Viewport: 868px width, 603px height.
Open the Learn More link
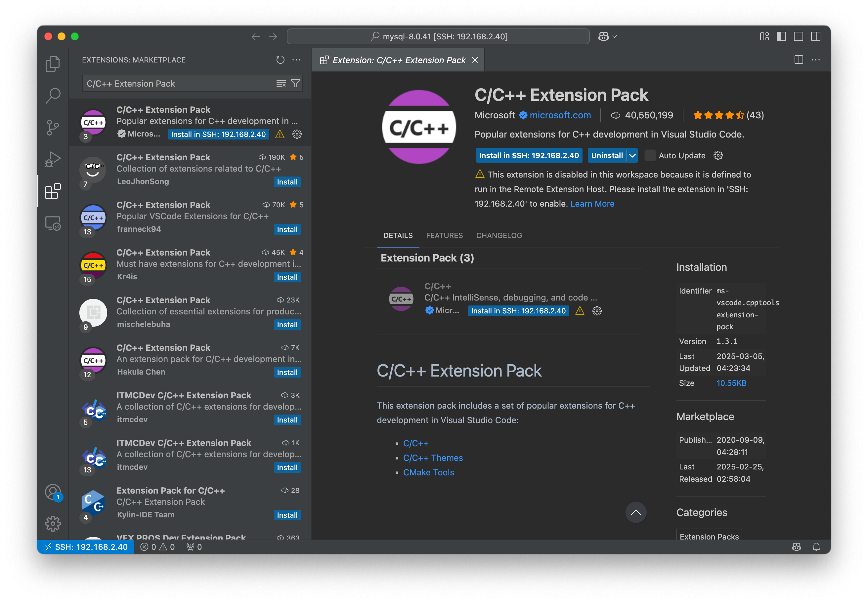(x=592, y=204)
